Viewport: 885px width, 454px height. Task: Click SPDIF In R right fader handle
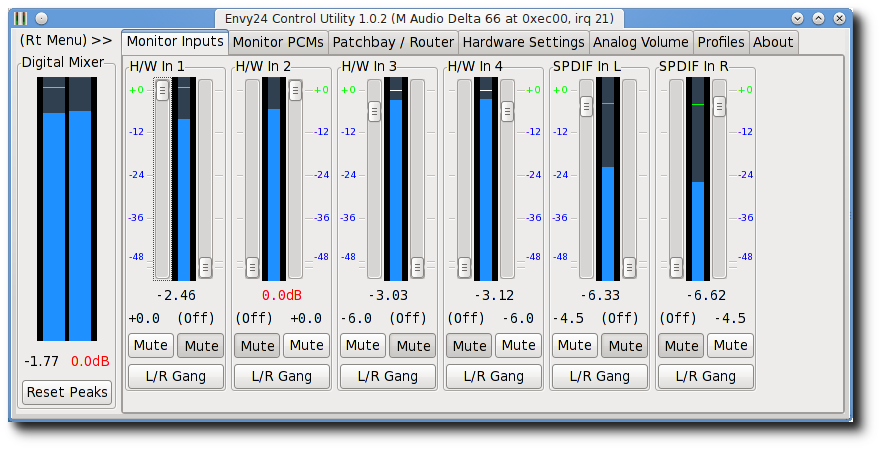719,106
